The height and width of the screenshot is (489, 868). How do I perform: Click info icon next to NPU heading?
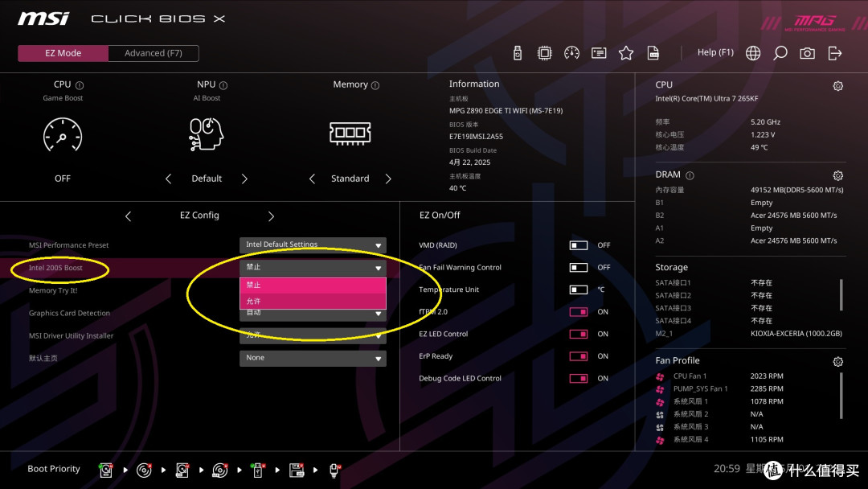(223, 85)
